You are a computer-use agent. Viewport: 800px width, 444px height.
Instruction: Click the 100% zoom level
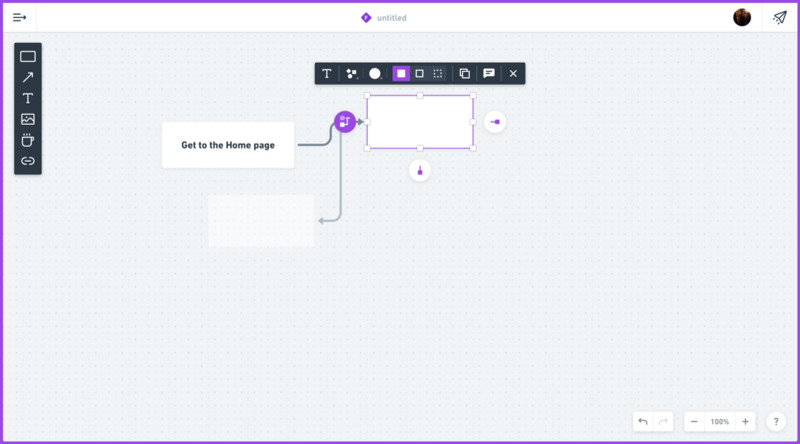pyautogui.click(x=719, y=422)
